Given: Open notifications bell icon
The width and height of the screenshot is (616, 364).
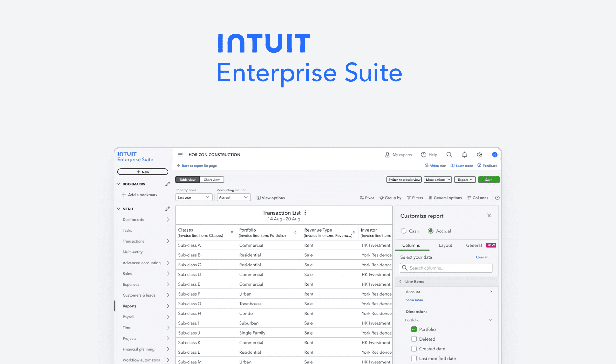Looking at the screenshot, I should pos(464,155).
